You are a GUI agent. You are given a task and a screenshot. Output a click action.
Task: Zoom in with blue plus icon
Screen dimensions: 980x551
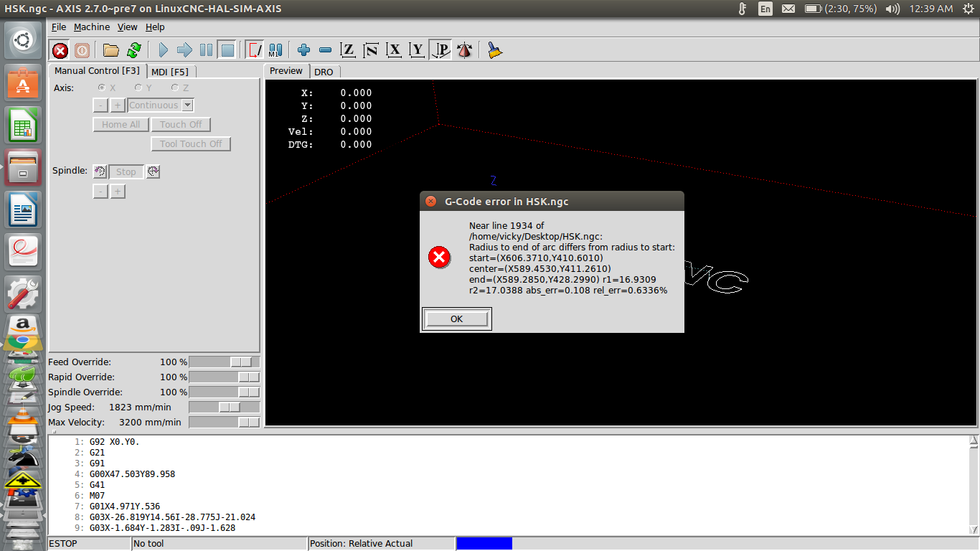click(303, 50)
